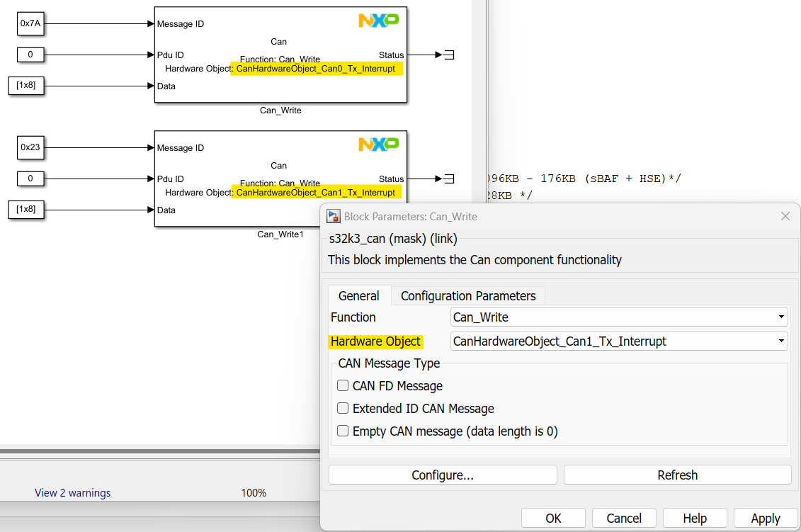Click the NXP logo on the Can_Write1 block
Screen dimensions: 801x532
pyautogui.click(x=379, y=145)
